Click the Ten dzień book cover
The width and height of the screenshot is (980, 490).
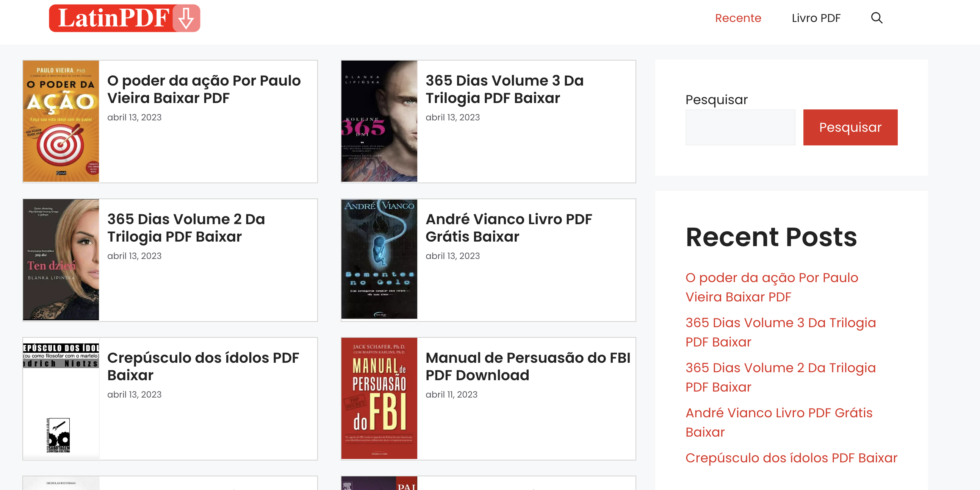pyautogui.click(x=61, y=260)
